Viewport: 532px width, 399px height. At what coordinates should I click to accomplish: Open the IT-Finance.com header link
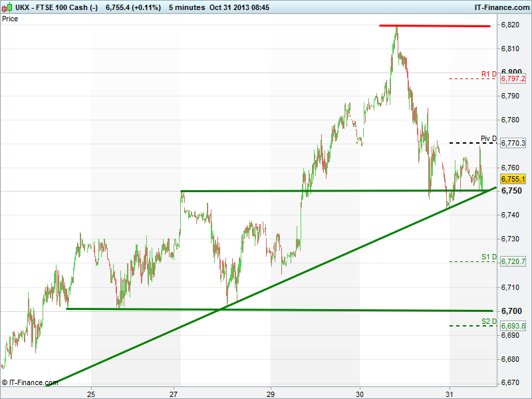pos(502,7)
